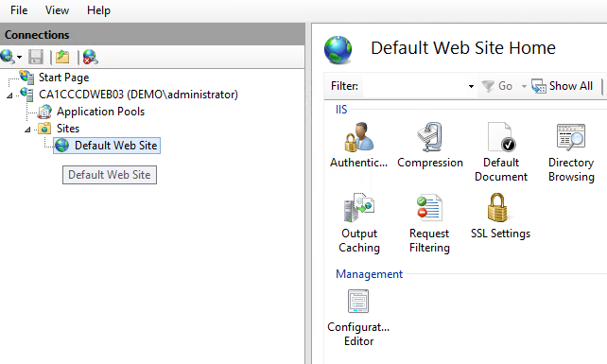Select Start Page in Connections tree
The width and height of the screenshot is (607, 364).
[x=64, y=78]
